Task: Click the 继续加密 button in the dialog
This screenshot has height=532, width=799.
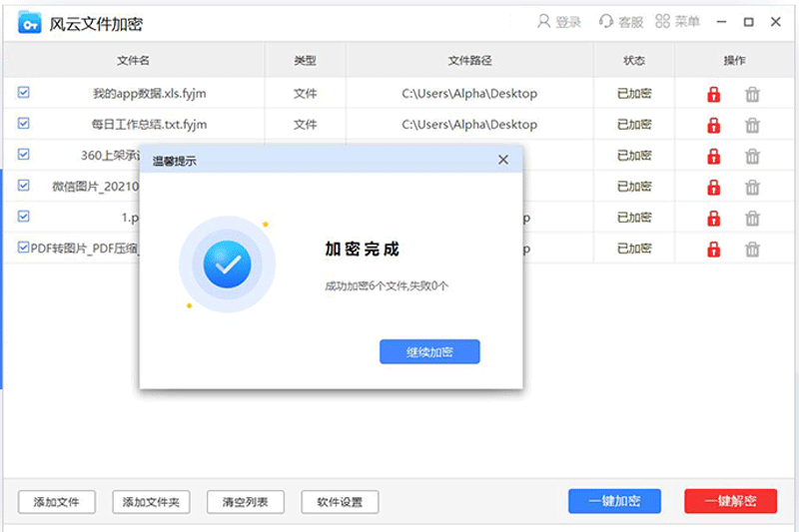Action: (429, 351)
